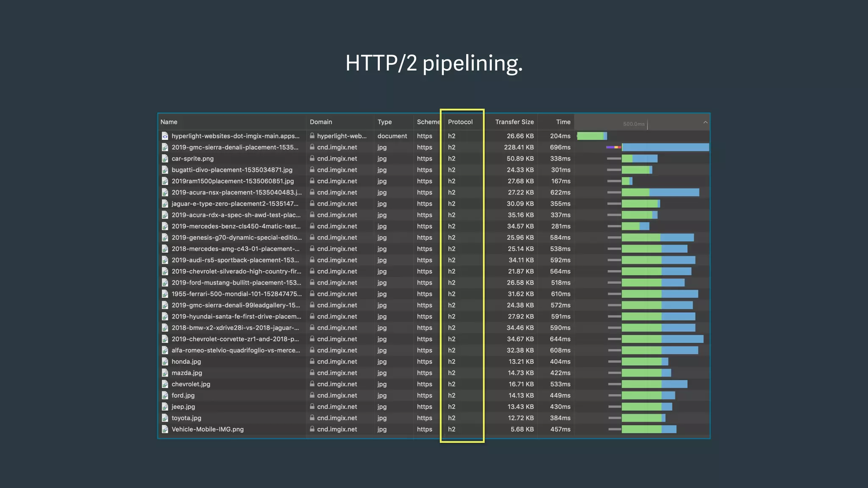868x488 pixels.
Task: Click the file icon next to ford.jpg
Action: click(165, 395)
